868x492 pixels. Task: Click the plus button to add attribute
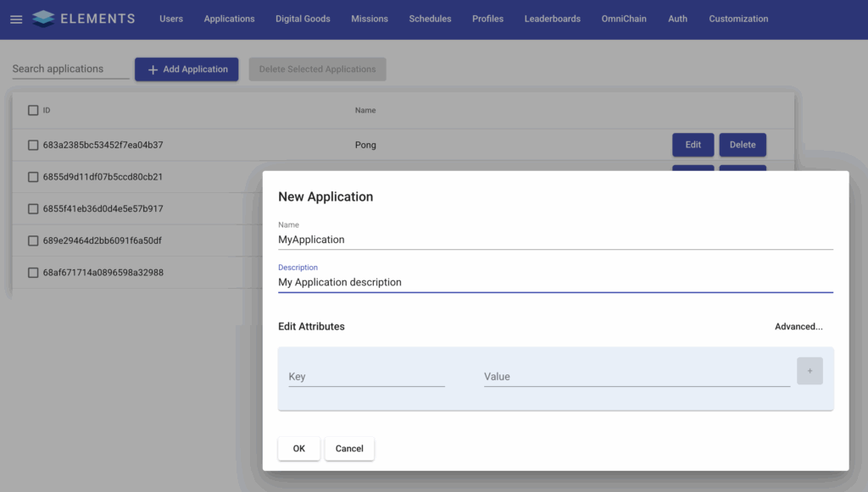pos(810,371)
